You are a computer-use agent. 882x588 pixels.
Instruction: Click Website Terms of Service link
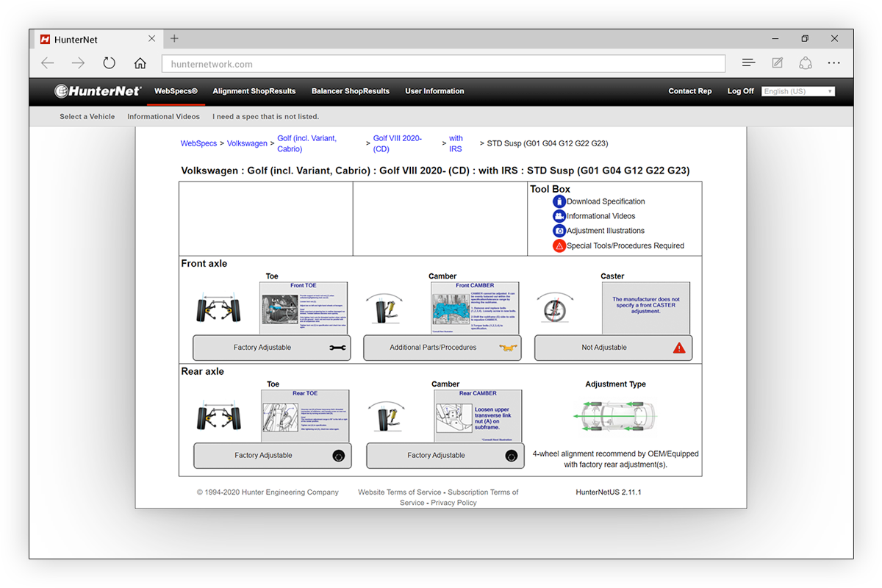click(x=400, y=492)
